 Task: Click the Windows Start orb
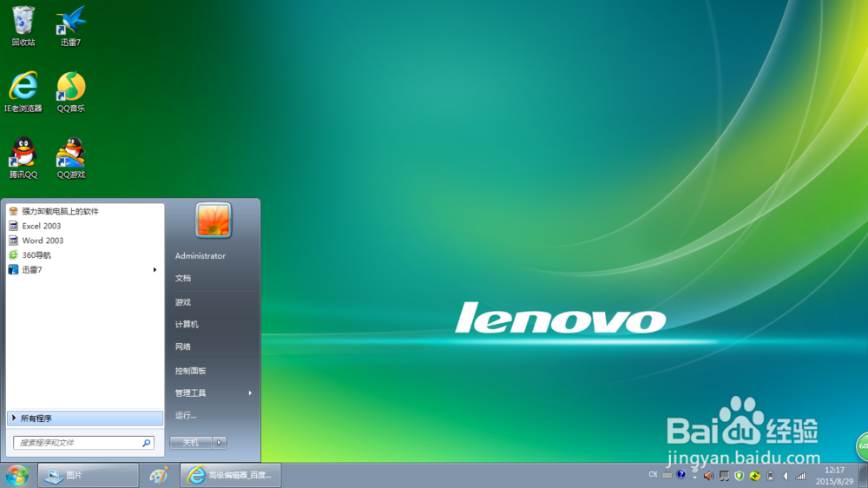tap(17, 475)
